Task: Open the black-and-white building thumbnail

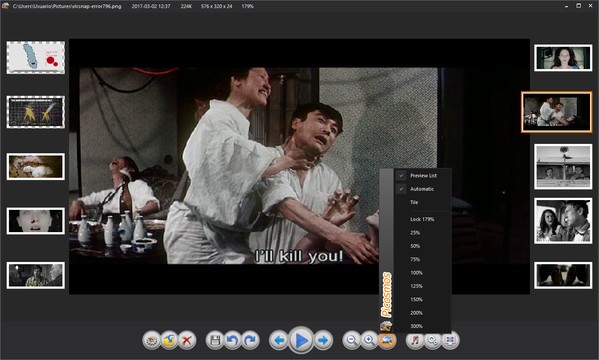Action: pyautogui.click(x=563, y=167)
